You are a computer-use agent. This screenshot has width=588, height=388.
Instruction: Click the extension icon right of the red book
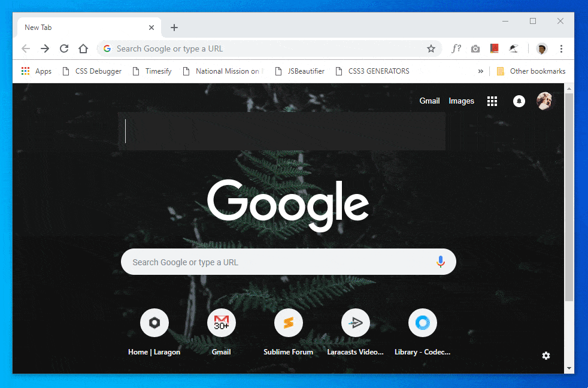[513, 48]
